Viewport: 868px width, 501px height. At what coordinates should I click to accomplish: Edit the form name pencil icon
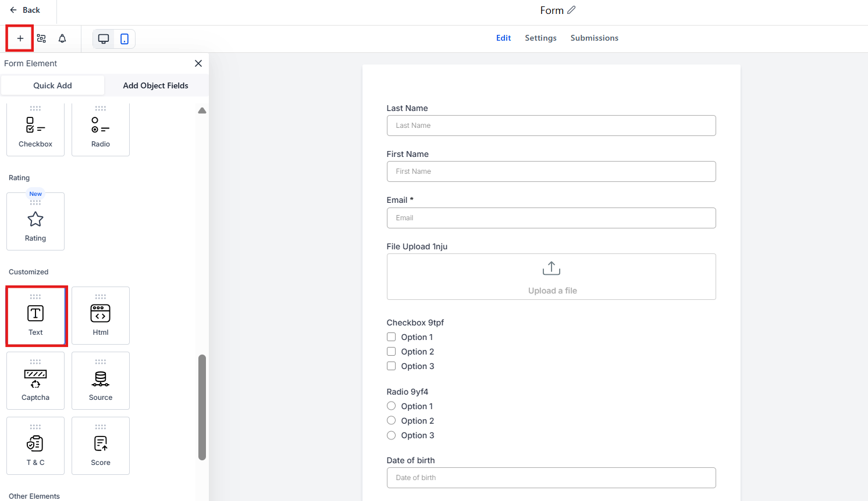tap(571, 10)
